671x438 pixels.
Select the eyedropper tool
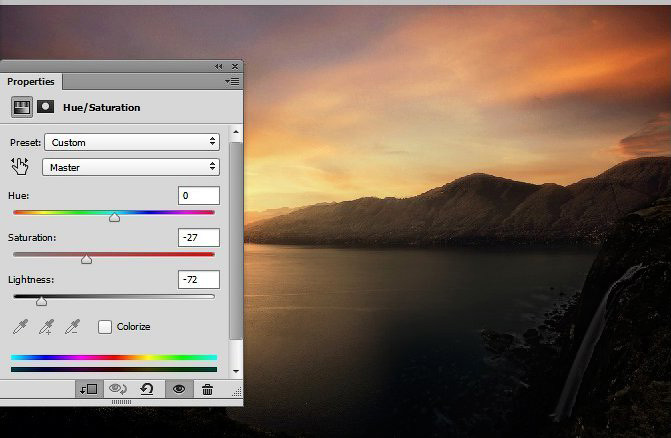pos(20,327)
